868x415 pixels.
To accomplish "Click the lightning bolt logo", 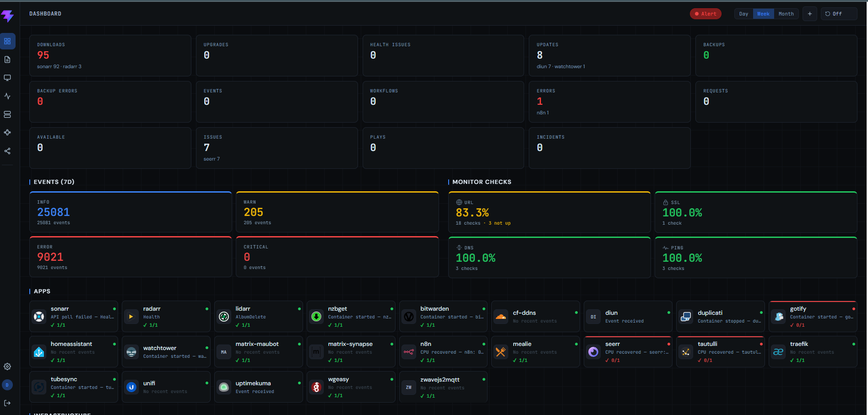I will tap(7, 16).
